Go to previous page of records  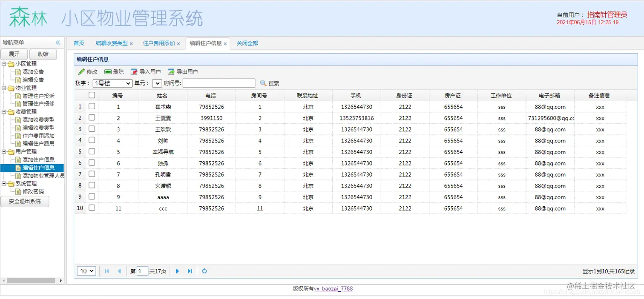(119, 271)
